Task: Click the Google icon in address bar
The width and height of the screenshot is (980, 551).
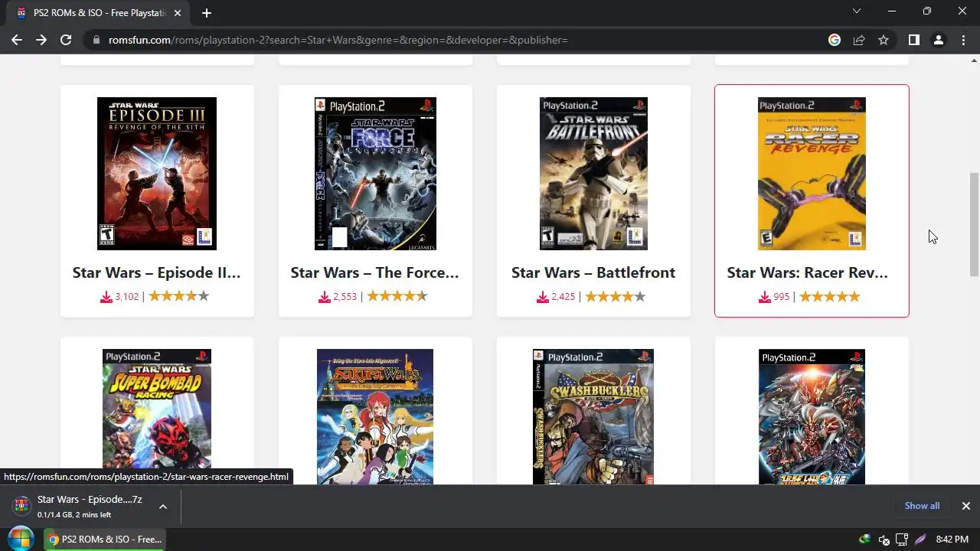Action: tap(835, 40)
